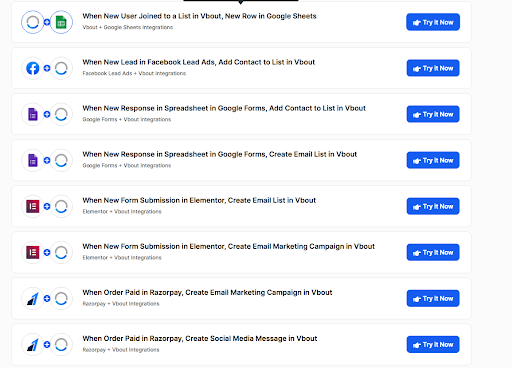
Task: Click plus connector in Elementor Email Marketing Campaign row
Action: pyautogui.click(x=47, y=252)
